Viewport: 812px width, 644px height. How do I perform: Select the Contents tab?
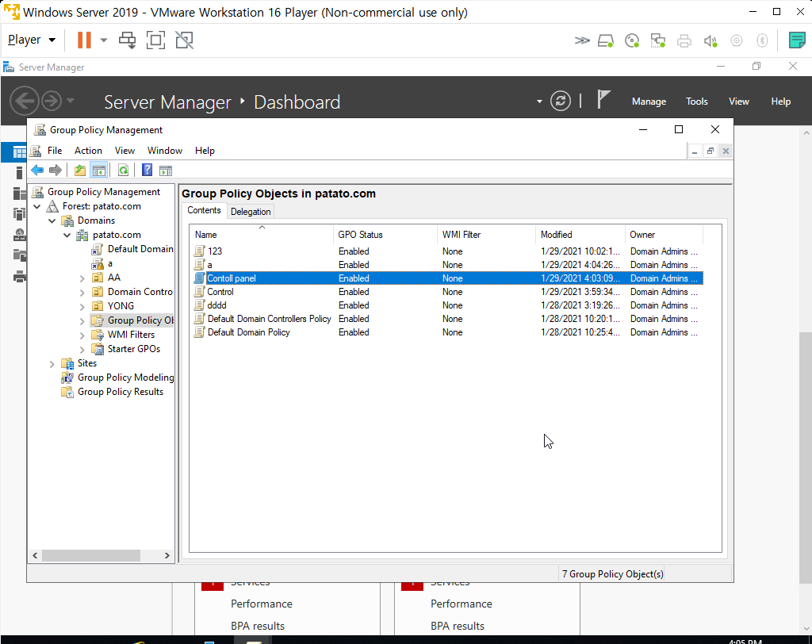[204, 210]
